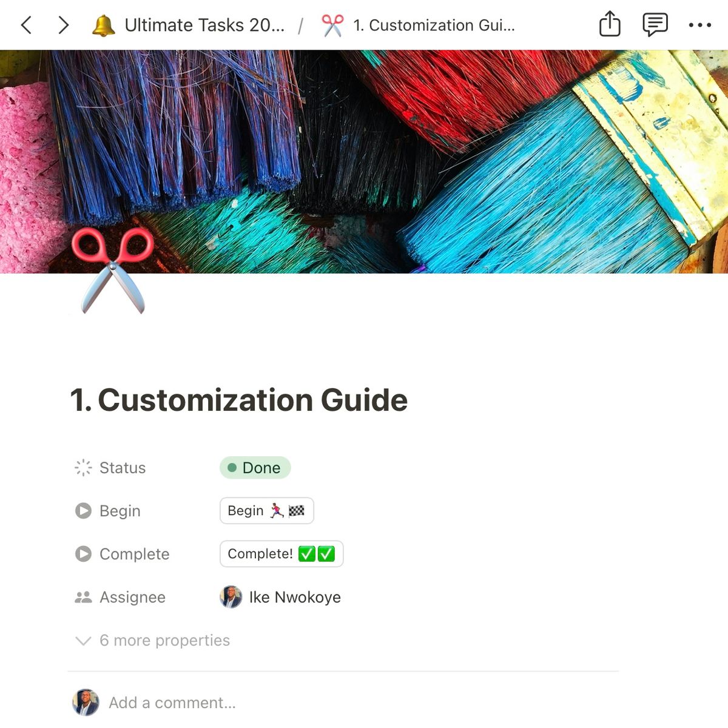Open the share icon menu

coord(609,25)
